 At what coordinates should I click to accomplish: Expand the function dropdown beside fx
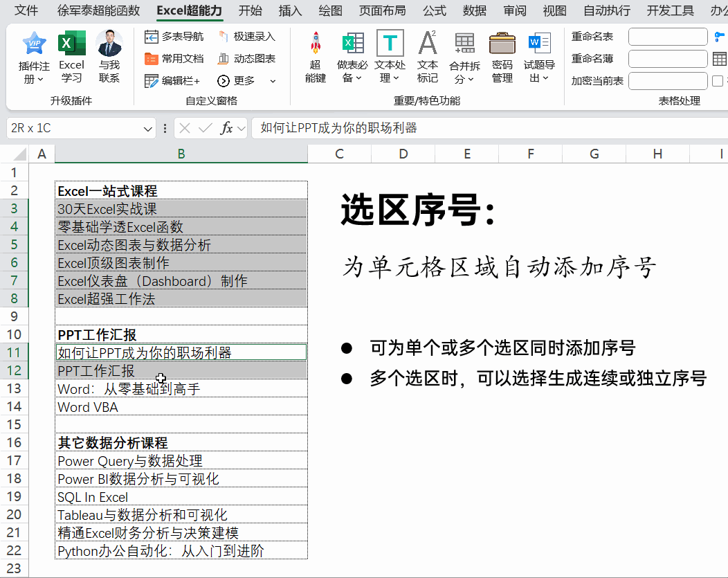[x=242, y=128]
